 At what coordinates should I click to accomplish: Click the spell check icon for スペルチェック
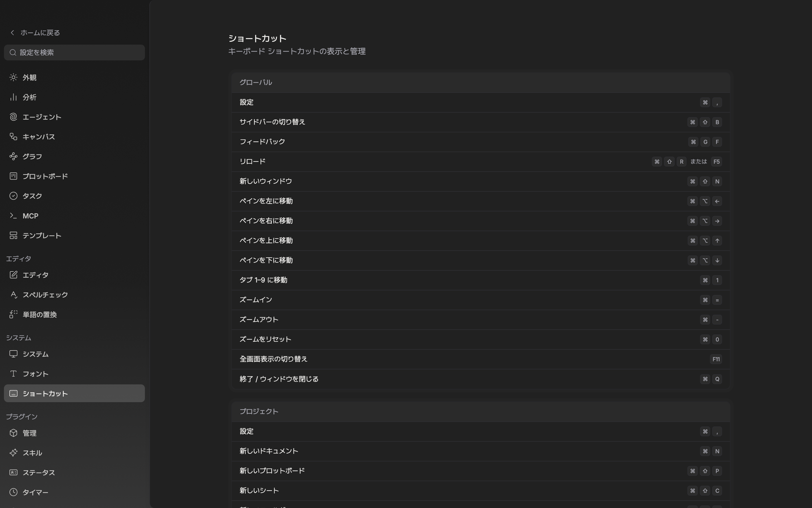pyautogui.click(x=14, y=295)
